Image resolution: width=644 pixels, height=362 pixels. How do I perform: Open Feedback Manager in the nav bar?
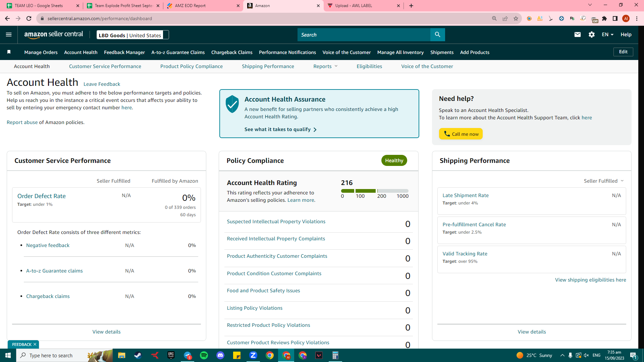coord(124,52)
